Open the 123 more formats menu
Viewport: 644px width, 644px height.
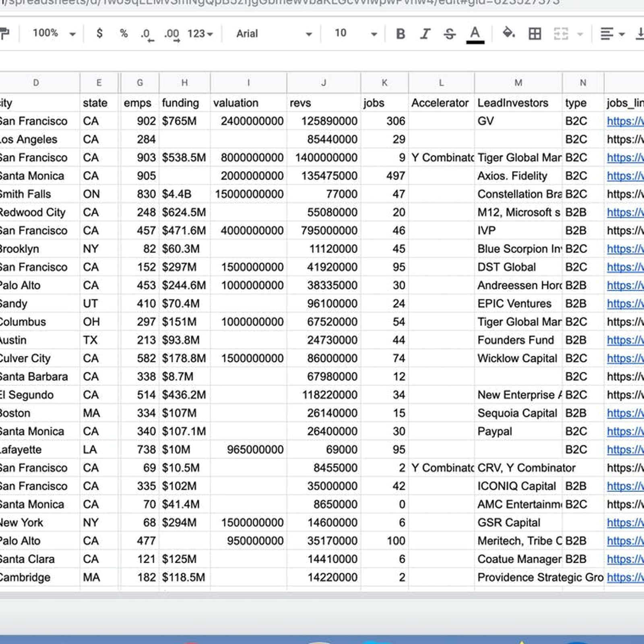click(200, 34)
